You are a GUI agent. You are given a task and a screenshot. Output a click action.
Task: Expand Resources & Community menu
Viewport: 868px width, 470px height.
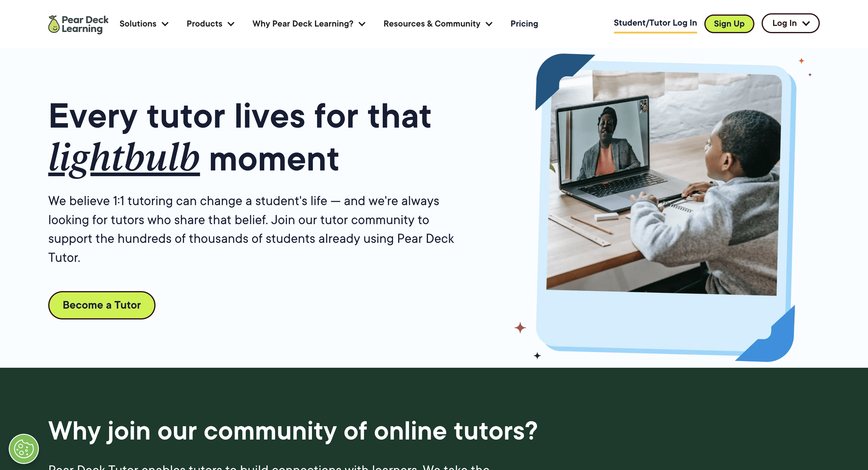(x=437, y=24)
